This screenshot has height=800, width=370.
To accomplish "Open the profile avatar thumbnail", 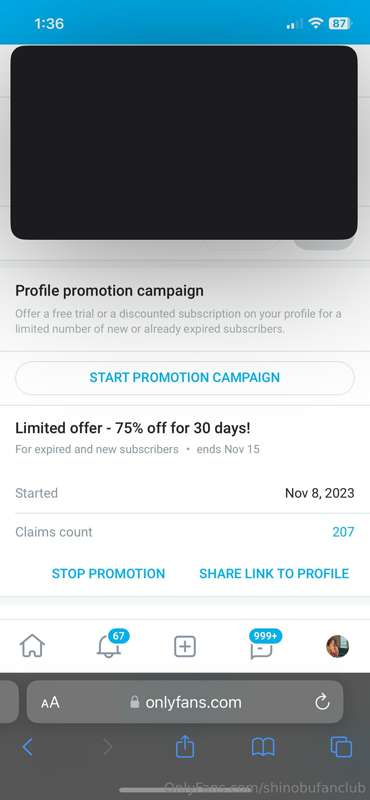I will click(x=338, y=646).
